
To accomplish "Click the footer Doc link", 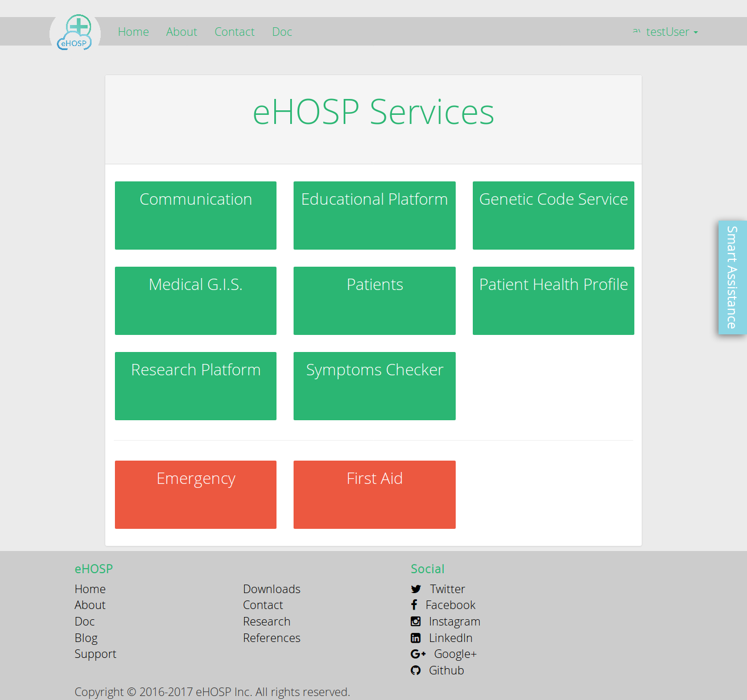I will (85, 622).
